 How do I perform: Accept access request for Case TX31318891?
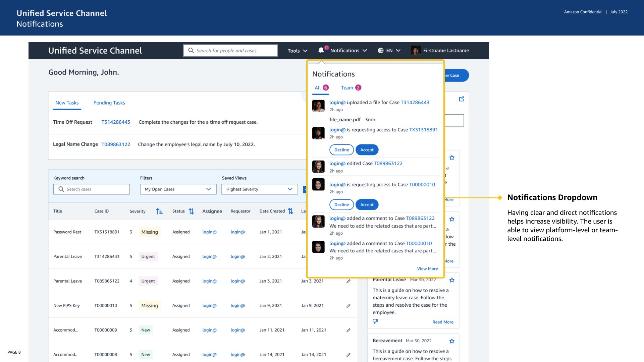(367, 150)
